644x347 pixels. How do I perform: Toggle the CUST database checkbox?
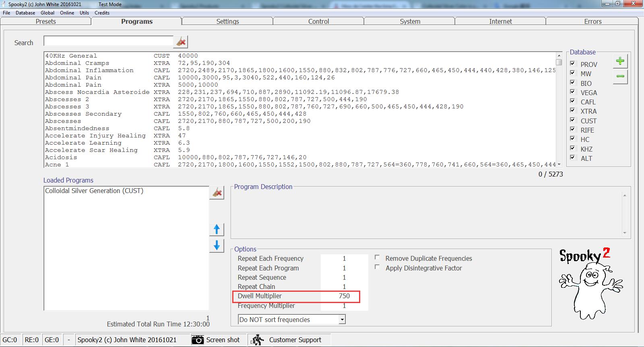coord(572,120)
